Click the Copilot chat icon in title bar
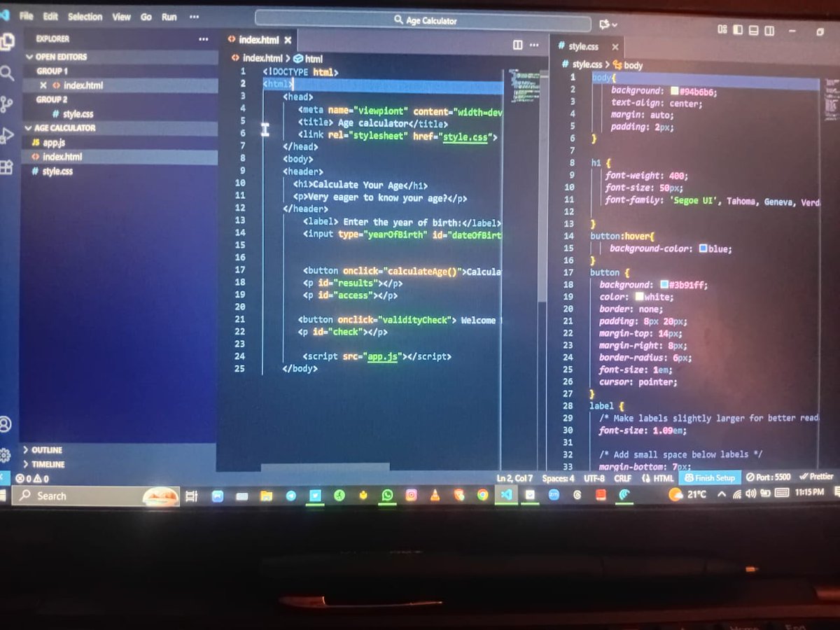Image resolution: width=840 pixels, height=630 pixels. pos(604,24)
